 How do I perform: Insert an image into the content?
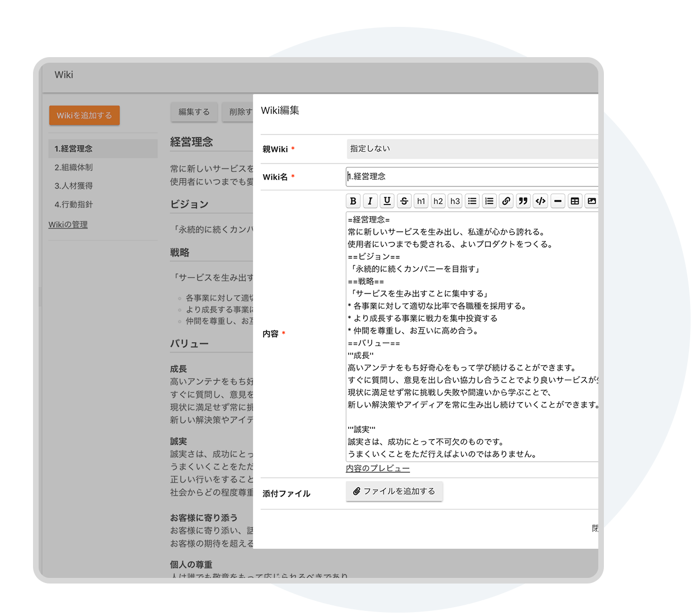point(592,200)
